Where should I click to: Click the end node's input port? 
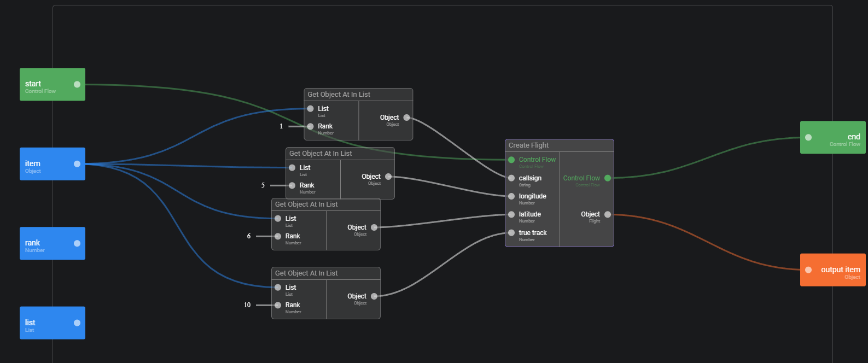point(808,138)
